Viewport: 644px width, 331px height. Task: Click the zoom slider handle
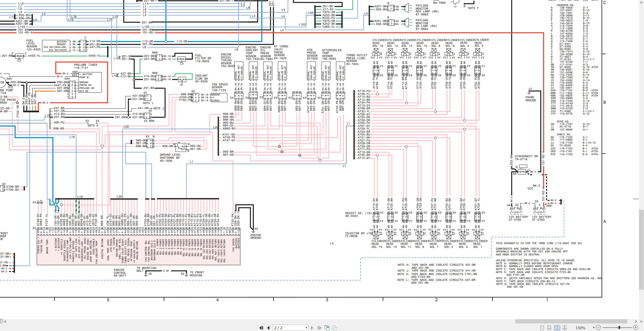[619, 327]
